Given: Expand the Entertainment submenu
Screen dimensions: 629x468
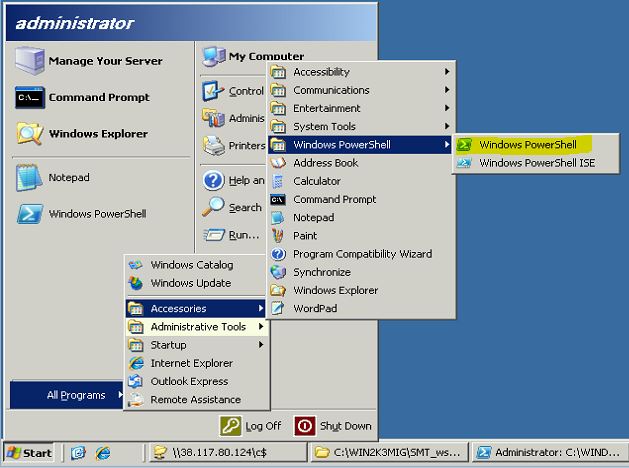Looking at the screenshot, I should tap(361, 108).
